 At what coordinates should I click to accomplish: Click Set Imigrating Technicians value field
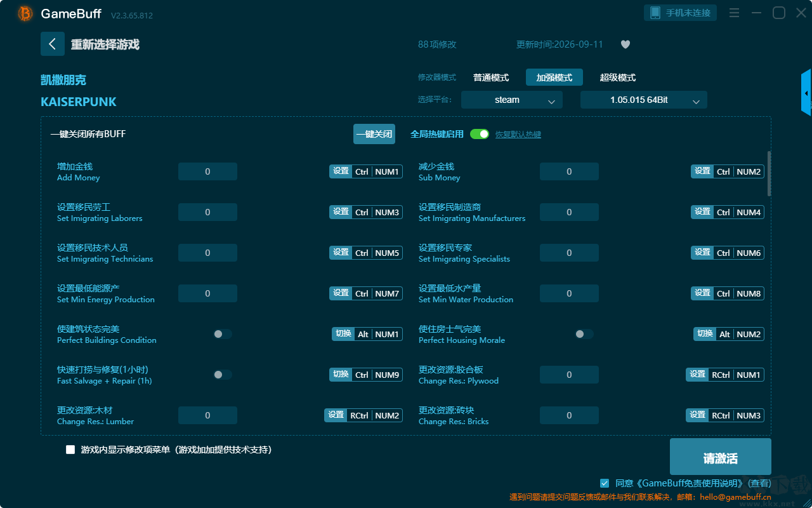point(207,253)
